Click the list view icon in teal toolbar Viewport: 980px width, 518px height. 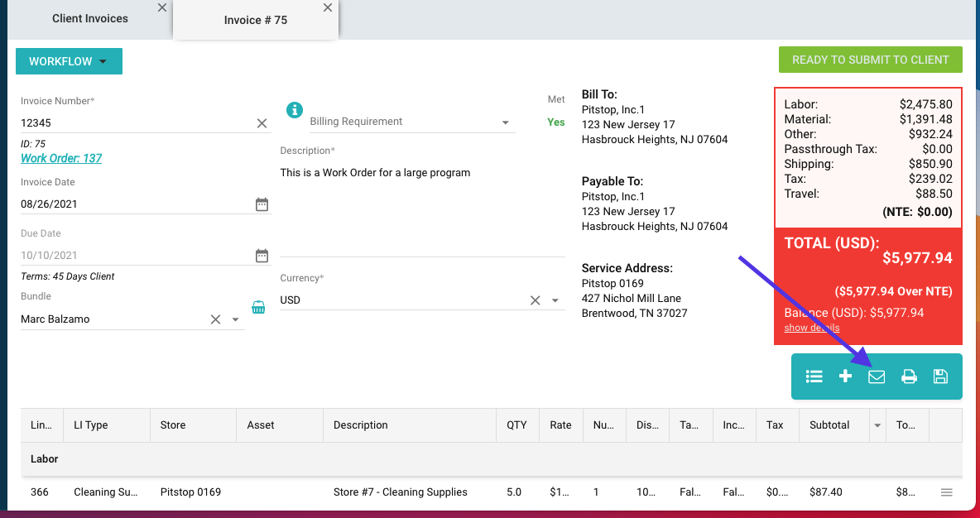(814, 377)
